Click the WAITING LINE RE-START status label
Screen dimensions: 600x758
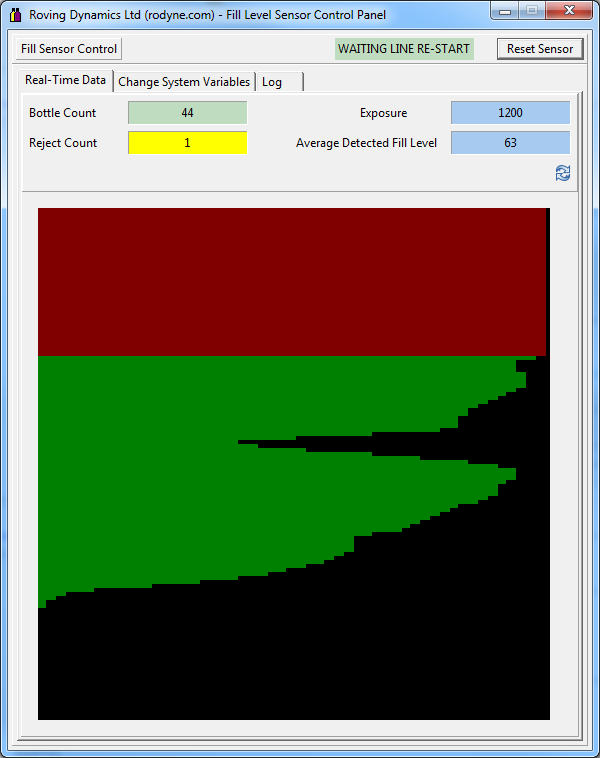404,49
